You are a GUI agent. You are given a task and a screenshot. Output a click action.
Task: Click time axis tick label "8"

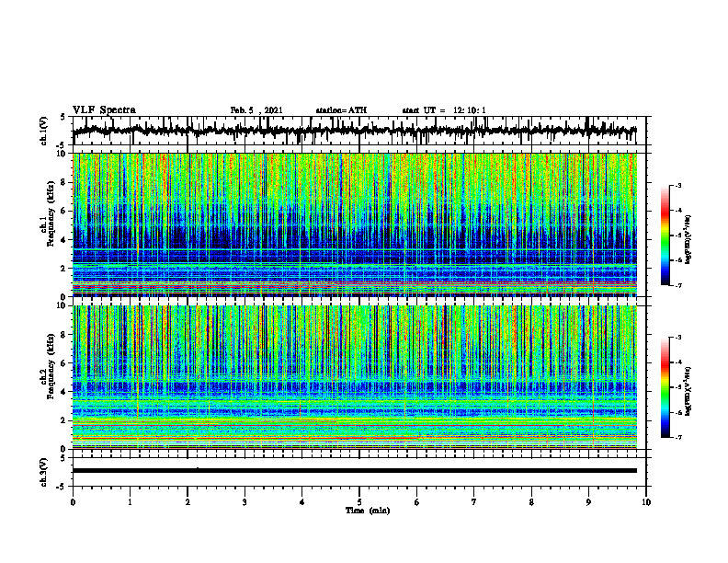click(531, 502)
